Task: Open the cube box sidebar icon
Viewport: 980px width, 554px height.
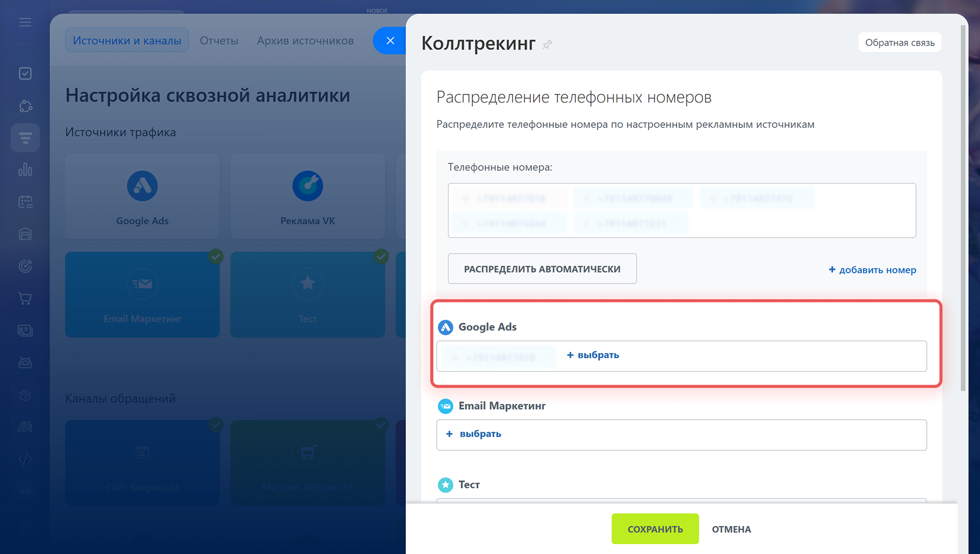Action: click(x=25, y=395)
